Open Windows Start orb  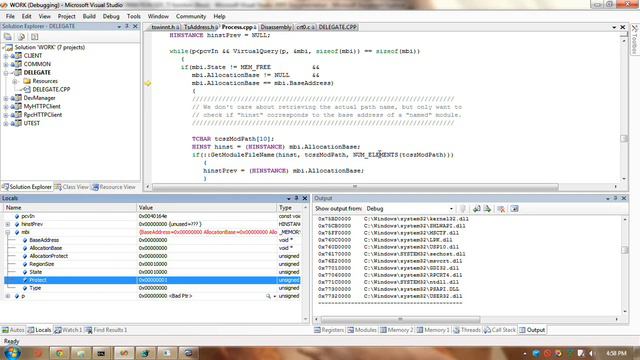(12, 353)
